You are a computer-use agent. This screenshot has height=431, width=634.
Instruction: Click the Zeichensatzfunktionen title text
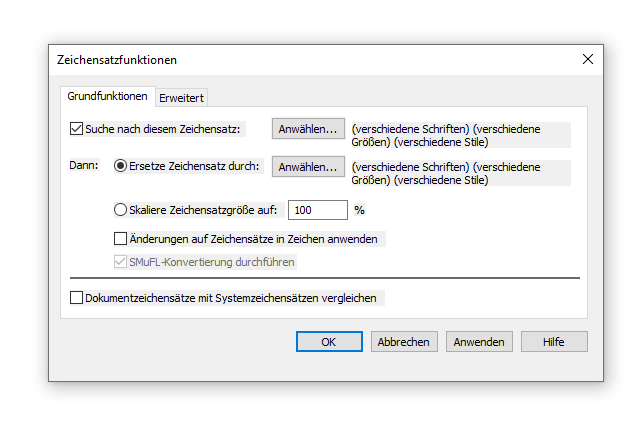click(x=117, y=60)
